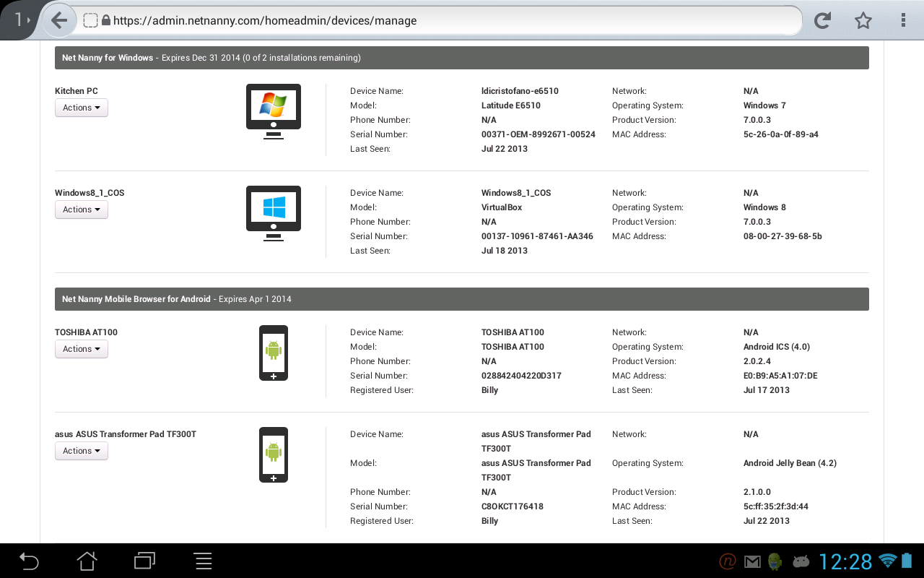This screenshot has height=578, width=924.
Task: Select operating system value Windows 8
Action: pos(764,207)
